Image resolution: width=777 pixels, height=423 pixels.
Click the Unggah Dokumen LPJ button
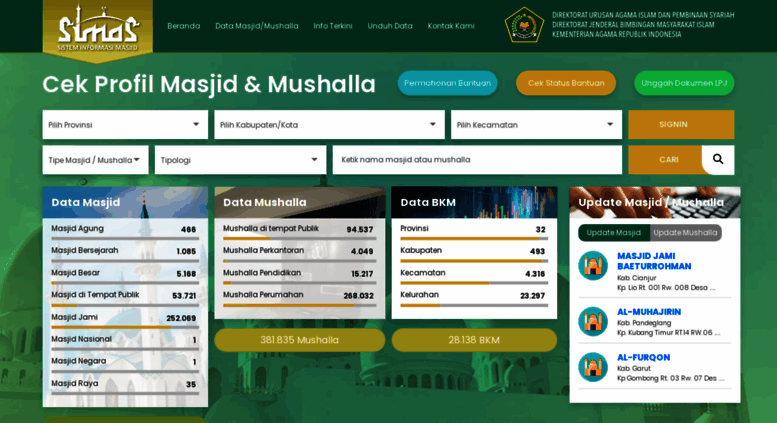(684, 83)
